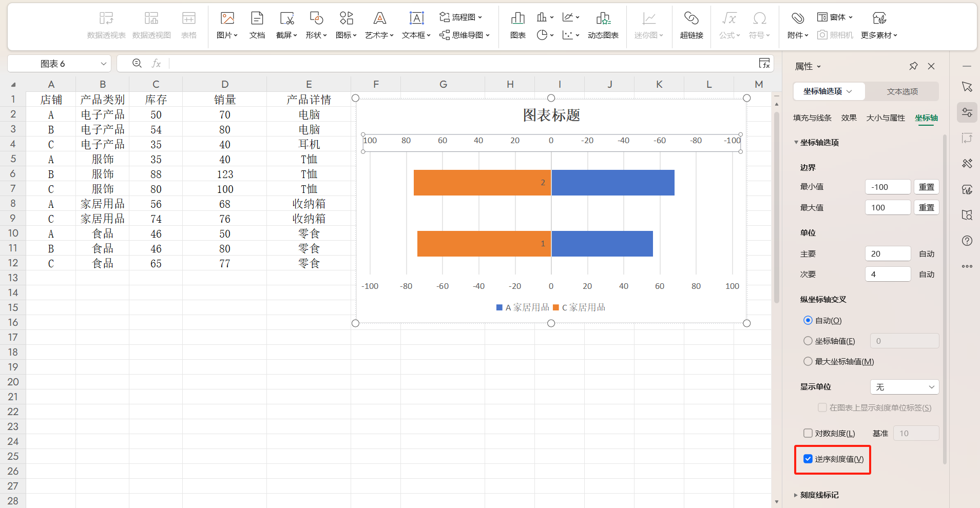Select the 自动(O) radio button
The width and height of the screenshot is (980, 508).
click(x=808, y=320)
